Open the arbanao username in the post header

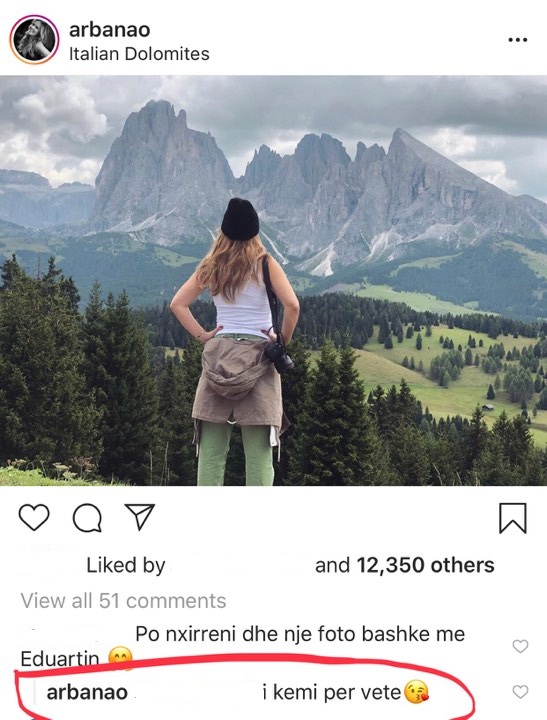109,30
